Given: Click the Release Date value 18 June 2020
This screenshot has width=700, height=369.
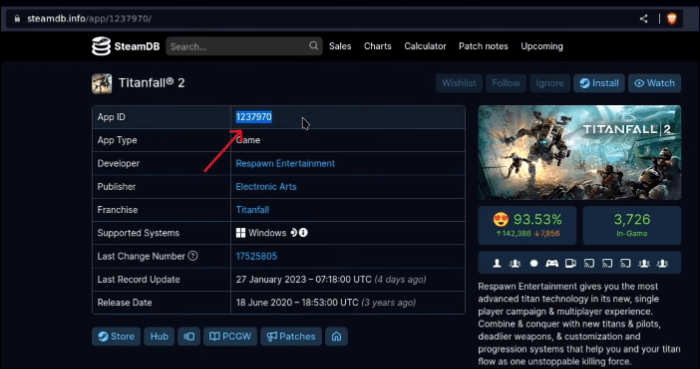Looking at the screenshot, I should (x=326, y=303).
